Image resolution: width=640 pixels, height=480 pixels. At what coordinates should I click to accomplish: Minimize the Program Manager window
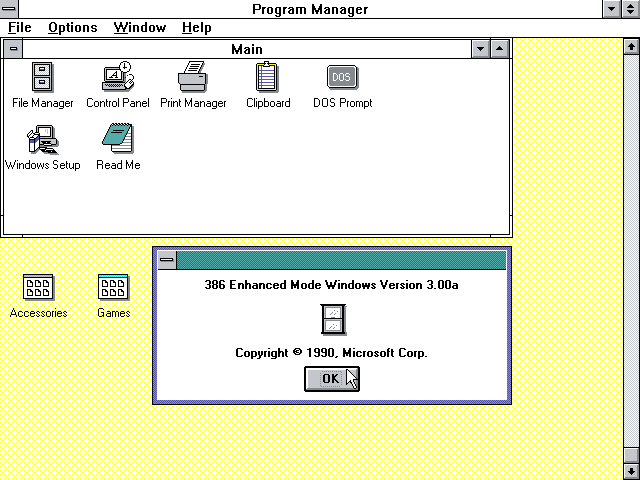[x=611, y=9]
